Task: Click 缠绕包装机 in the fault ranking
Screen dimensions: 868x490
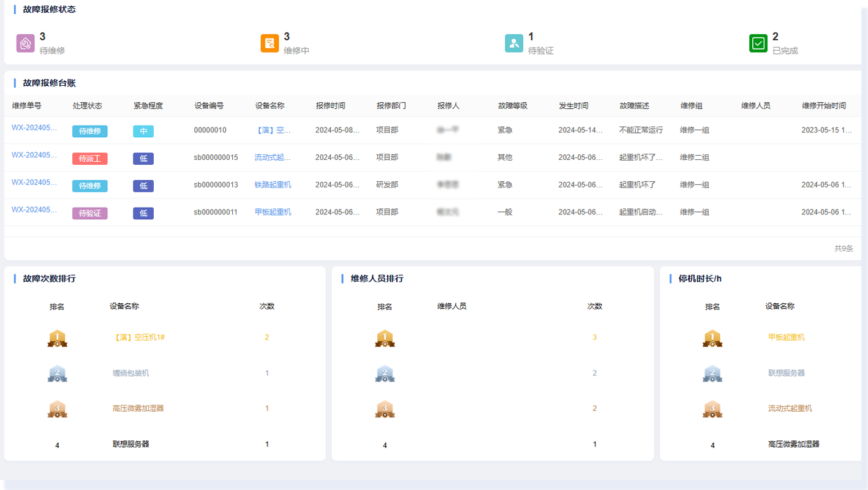Action: [x=131, y=372]
